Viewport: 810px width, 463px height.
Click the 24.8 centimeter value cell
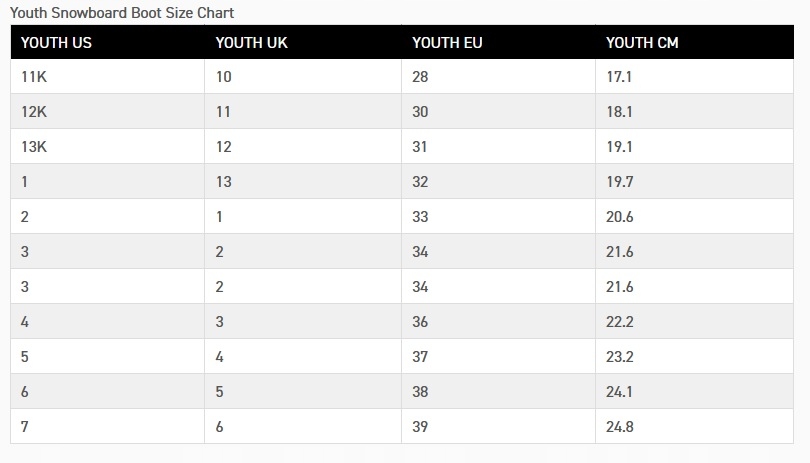(x=620, y=427)
